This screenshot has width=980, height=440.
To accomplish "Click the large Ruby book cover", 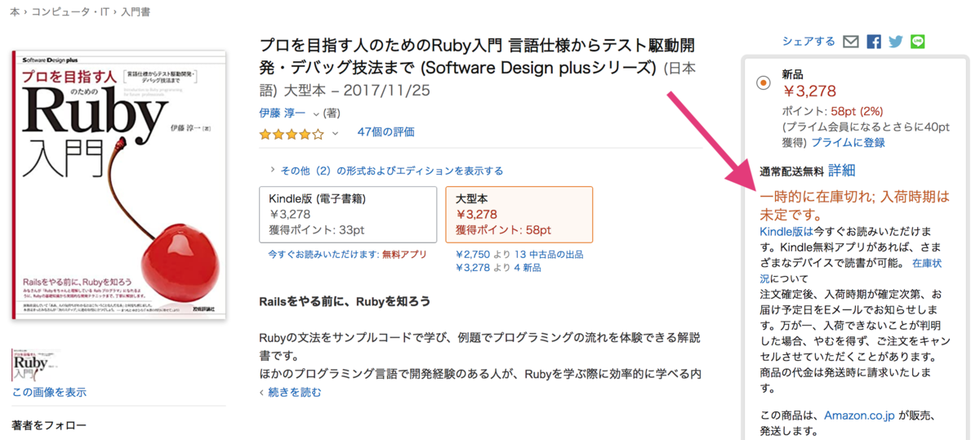I will pyautogui.click(x=119, y=185).
